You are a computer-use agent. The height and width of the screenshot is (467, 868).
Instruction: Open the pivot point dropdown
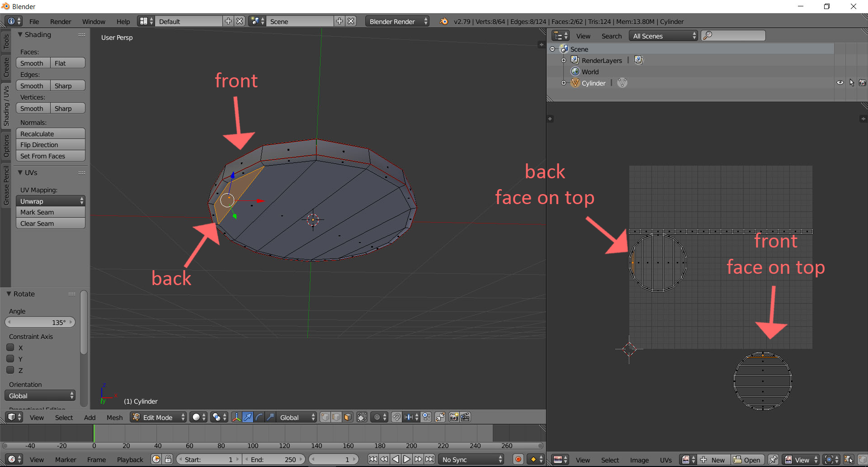219,417
